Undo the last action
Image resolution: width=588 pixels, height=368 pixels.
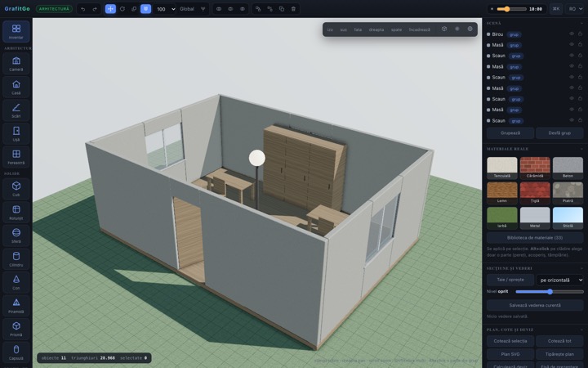coord(82,9)
